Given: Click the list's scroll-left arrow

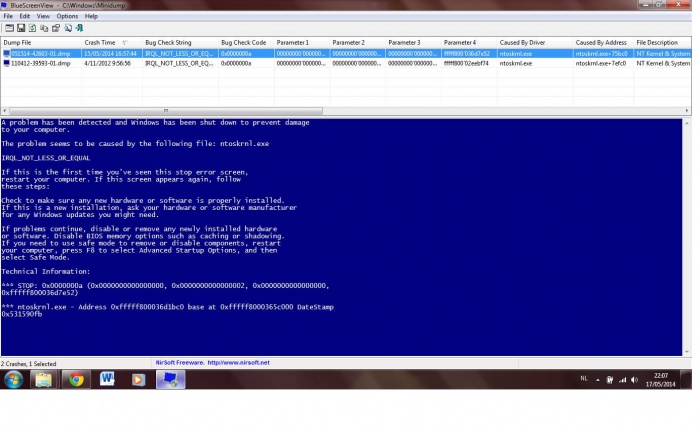Looking at the screenshot, I should coord(4,110).
